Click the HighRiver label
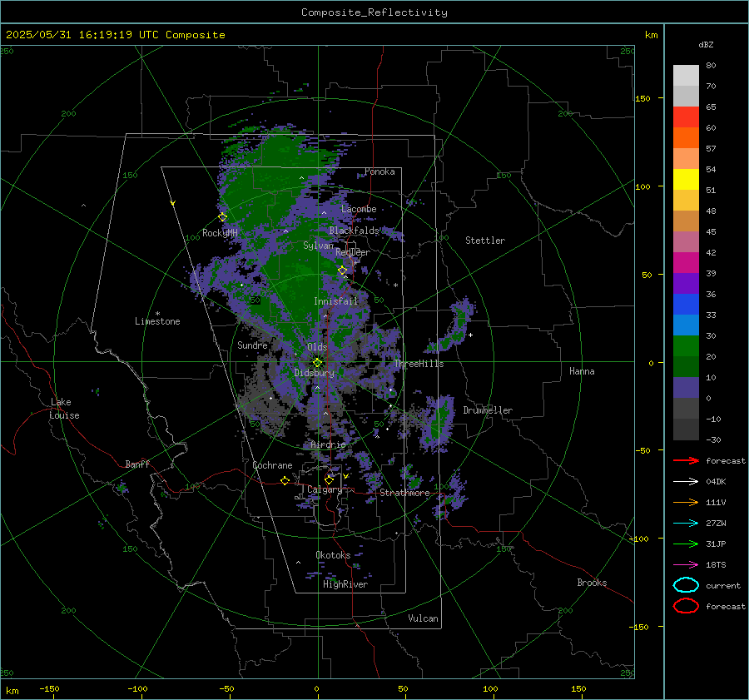 click(345, 584)
